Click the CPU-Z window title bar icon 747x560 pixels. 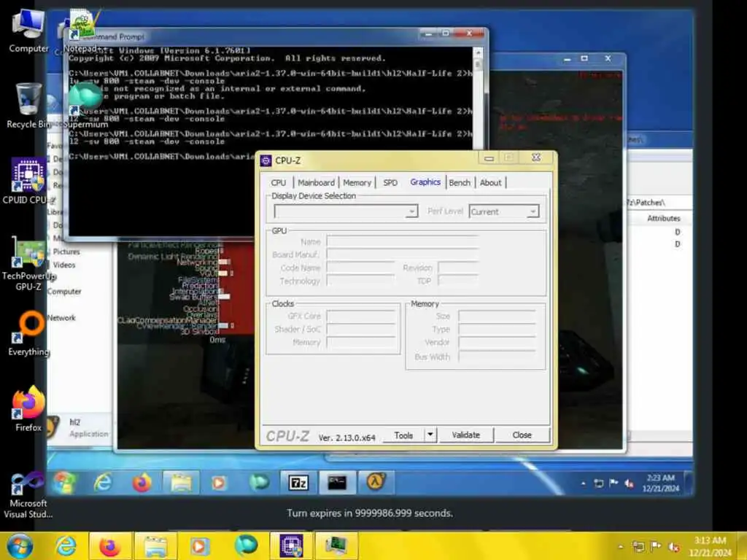point(266,160)
